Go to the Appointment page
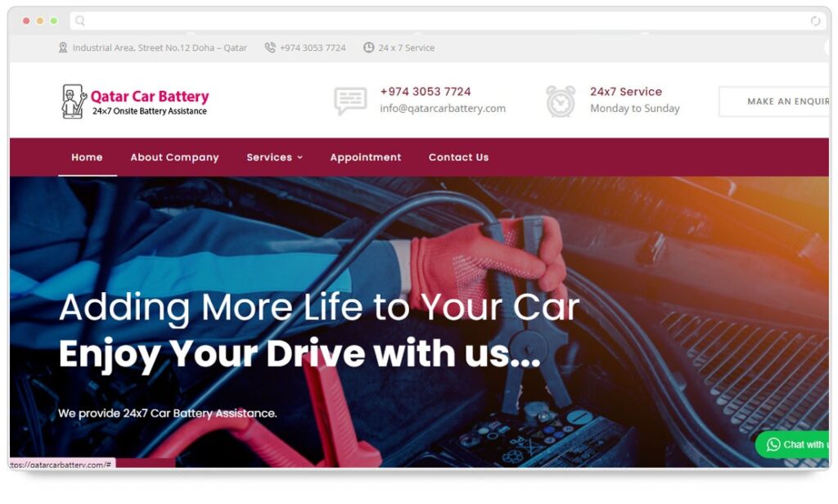 (366, 157)
